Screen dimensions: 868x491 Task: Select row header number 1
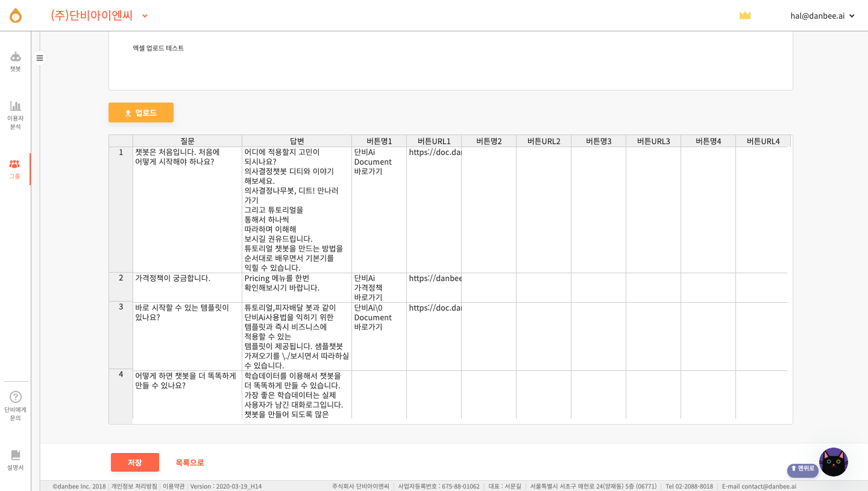pyautogui.click(x=121, y=210)
